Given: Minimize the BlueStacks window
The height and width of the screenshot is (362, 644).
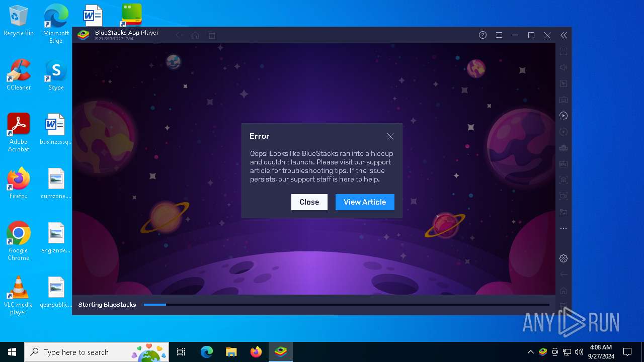Looking at the screenshot, I should [515, 35].
